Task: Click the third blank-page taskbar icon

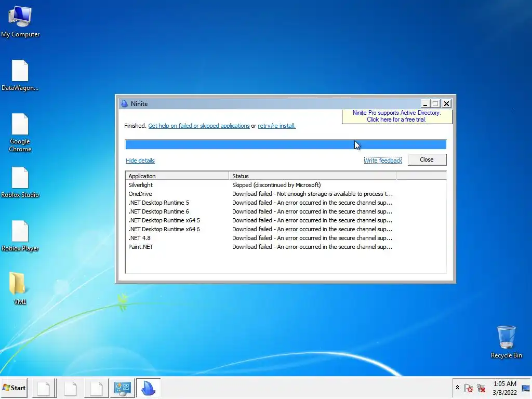Action: (x=97, y=388)
